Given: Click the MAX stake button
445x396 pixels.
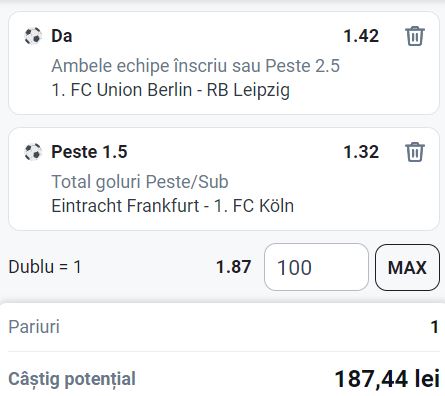Looking at the screenshot, I should point(407,267).
